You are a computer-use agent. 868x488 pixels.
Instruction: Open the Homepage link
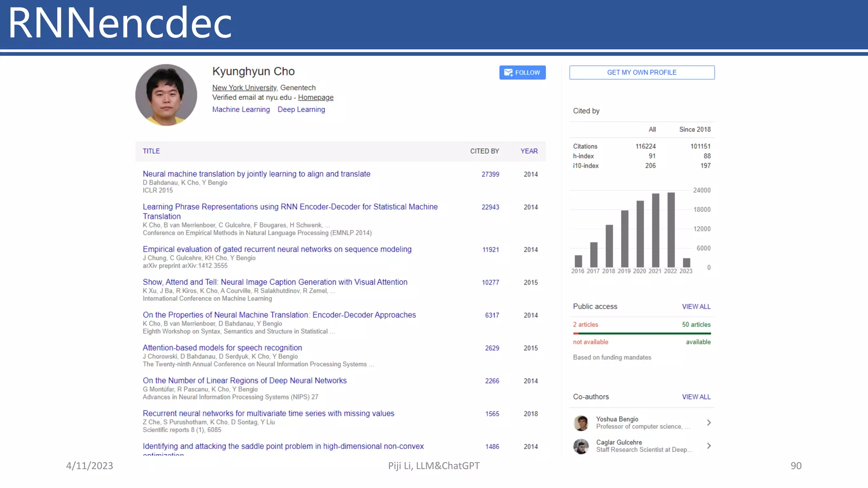point(315,97)
